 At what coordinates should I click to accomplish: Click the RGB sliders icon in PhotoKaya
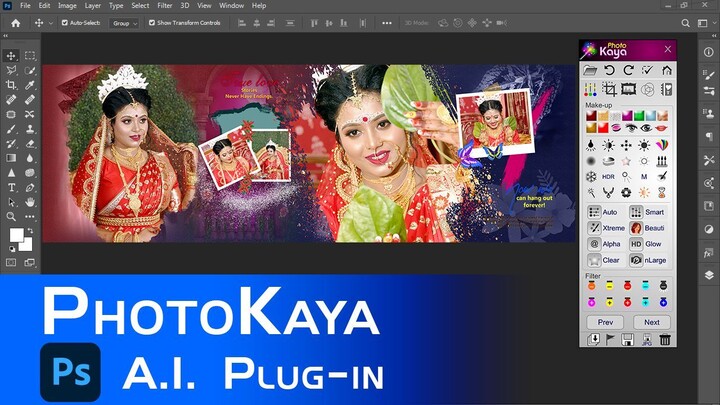pyautogui.click(x=590, y=89)
